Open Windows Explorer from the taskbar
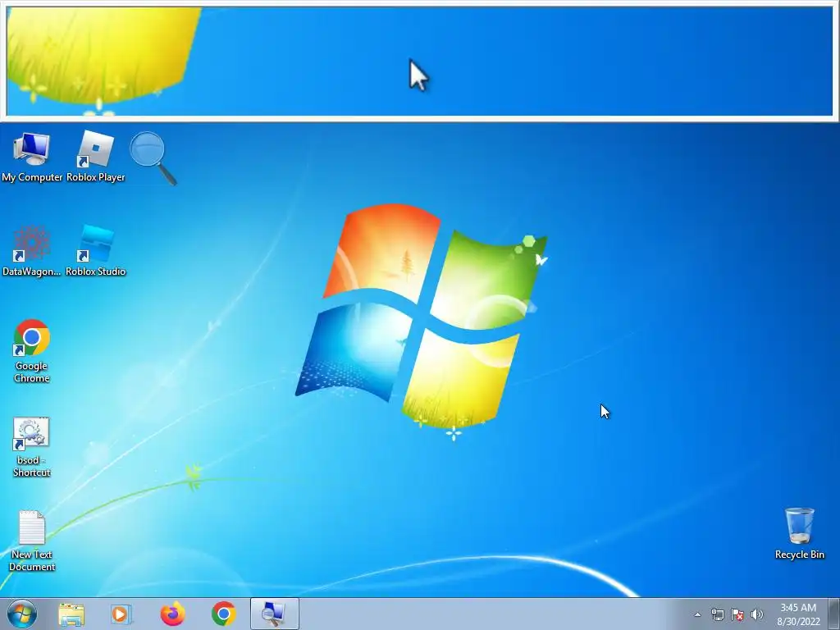 point(71,614)
